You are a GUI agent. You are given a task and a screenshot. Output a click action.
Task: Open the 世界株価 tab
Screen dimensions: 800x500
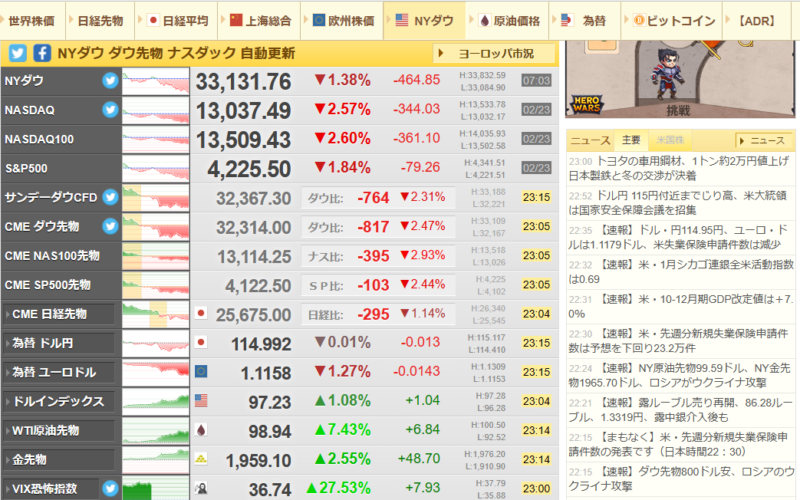point(32,21)
